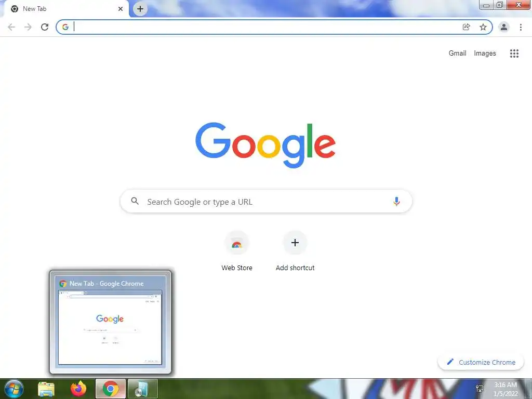
Task: Open the Google apps grid
Action: (x=514, y=54)
